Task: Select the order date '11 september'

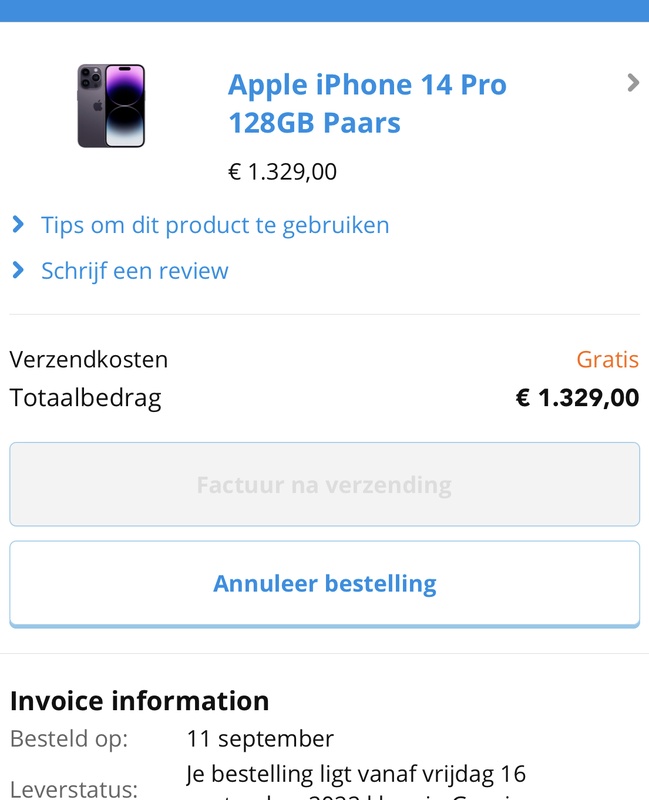Action: [260, 740]
